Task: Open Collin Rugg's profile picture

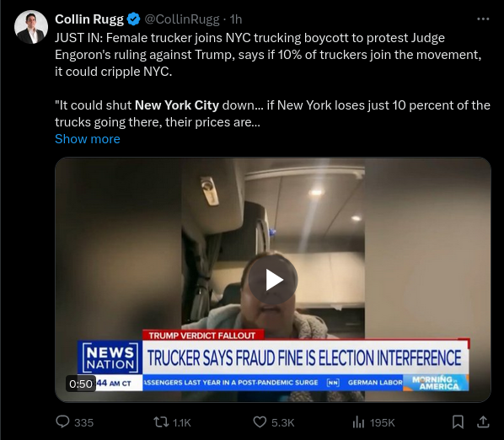Action: point(31,27)
